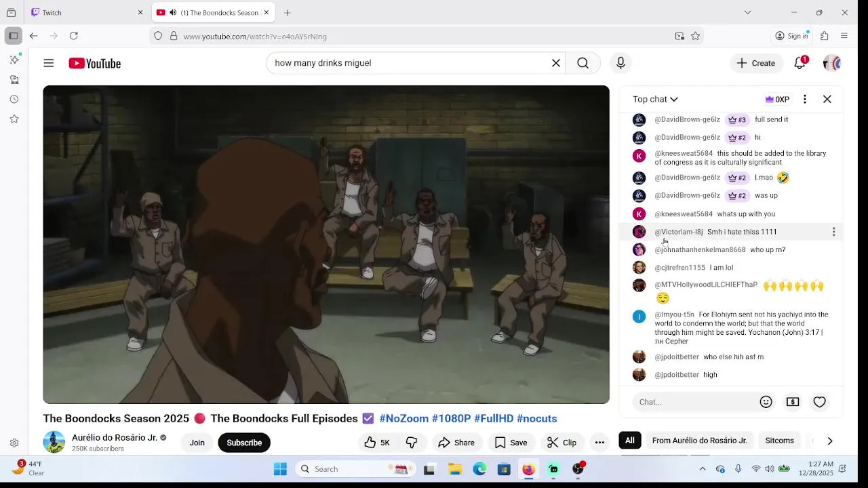This screenshot has height=488, width=868.
Task: Click the Boondocks video player
Action: [x=326, y=245]
